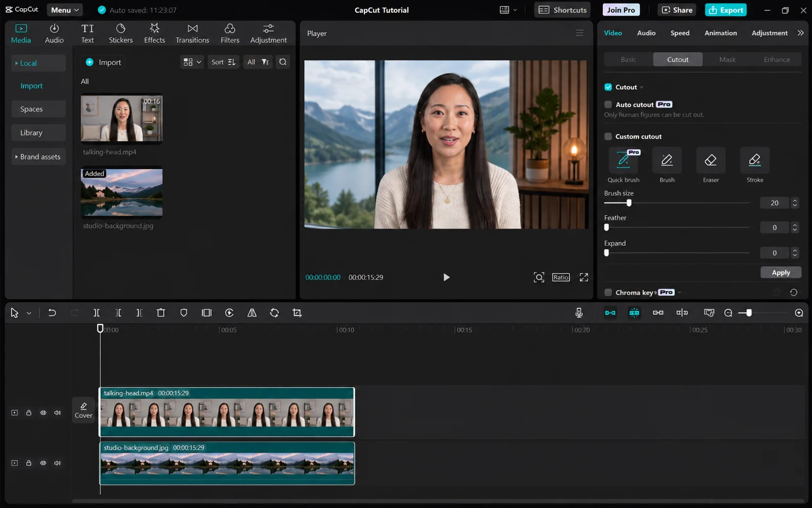
Task: Open the Adjustment tab in top toolbar
Action: [x=268, y=33]
